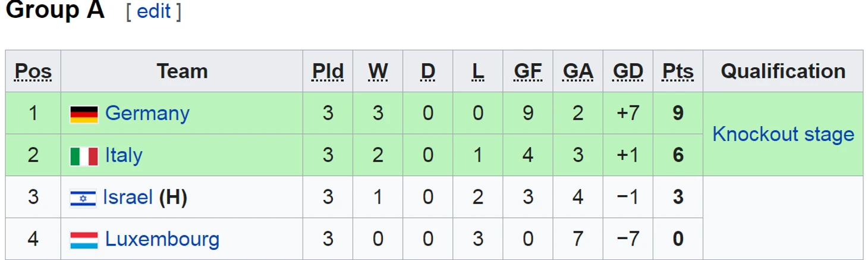Click the GA column header

point(578,72)
